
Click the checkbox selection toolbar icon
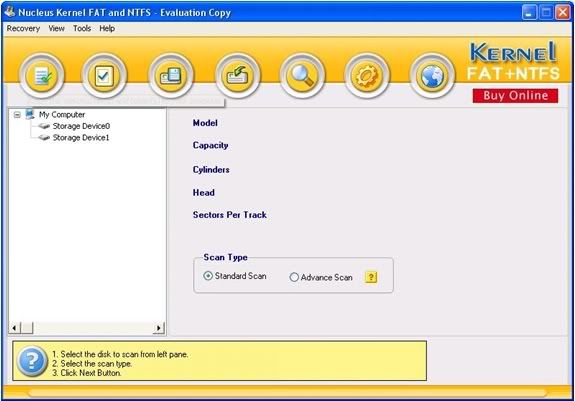pos(104,76)
